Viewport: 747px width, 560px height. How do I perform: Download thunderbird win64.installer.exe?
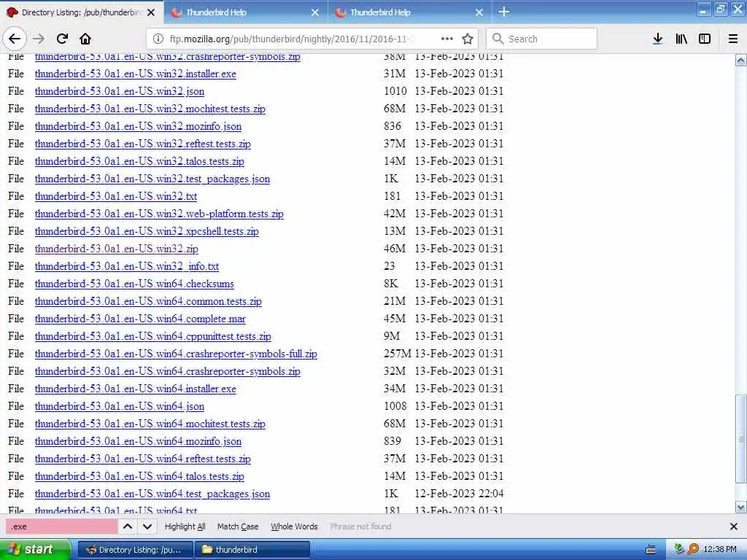(135, 389)
